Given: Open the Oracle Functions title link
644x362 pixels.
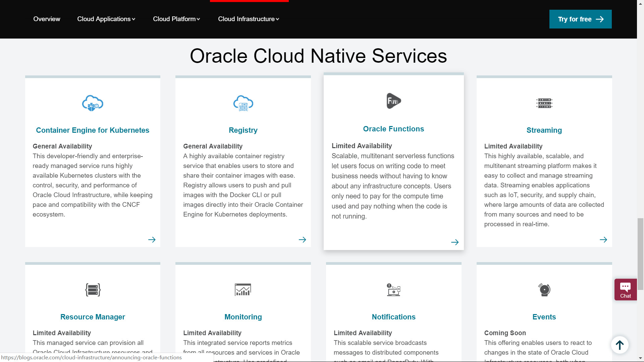Looking at the screenshot, I should [x=393, y=129].
